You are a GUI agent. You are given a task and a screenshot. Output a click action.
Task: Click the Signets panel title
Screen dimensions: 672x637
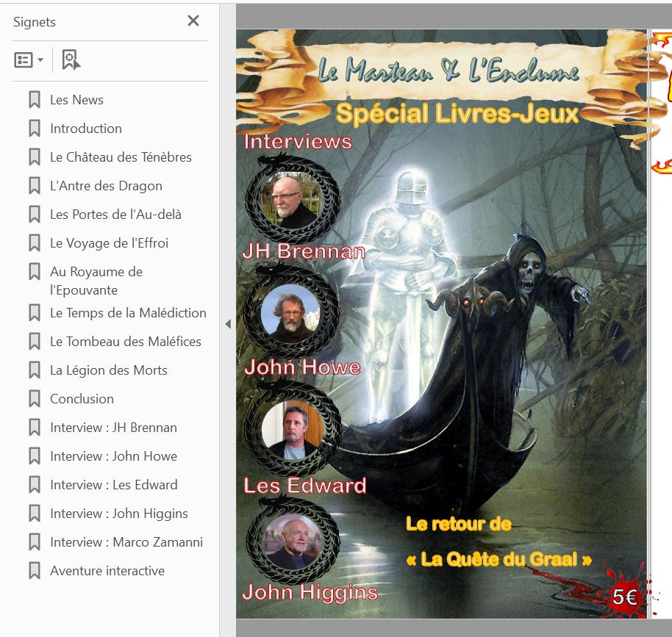[35, 22]
